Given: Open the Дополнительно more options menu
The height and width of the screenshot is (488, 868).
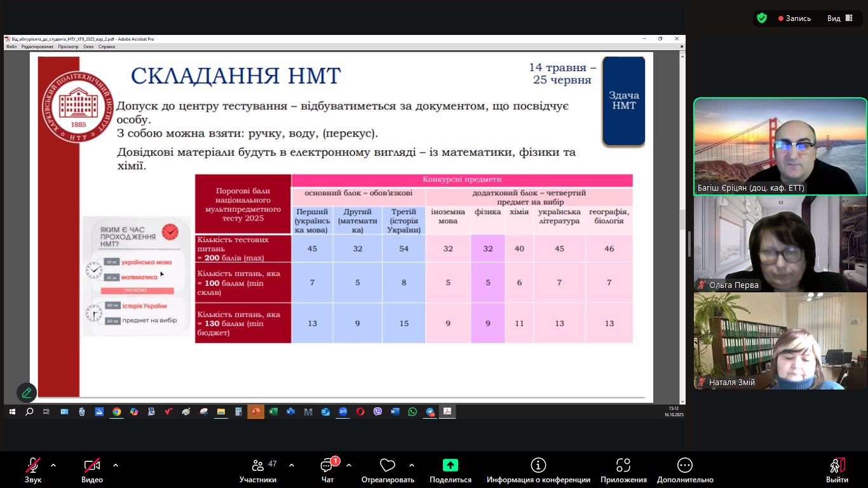Looking at the screenshot, I should 685,471.
